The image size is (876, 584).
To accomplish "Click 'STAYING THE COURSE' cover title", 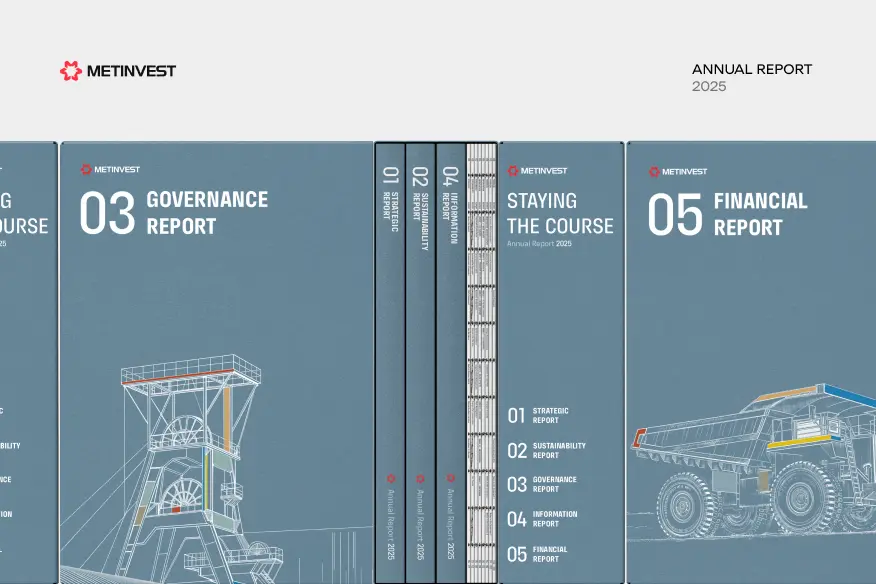I will click(560, 213).
